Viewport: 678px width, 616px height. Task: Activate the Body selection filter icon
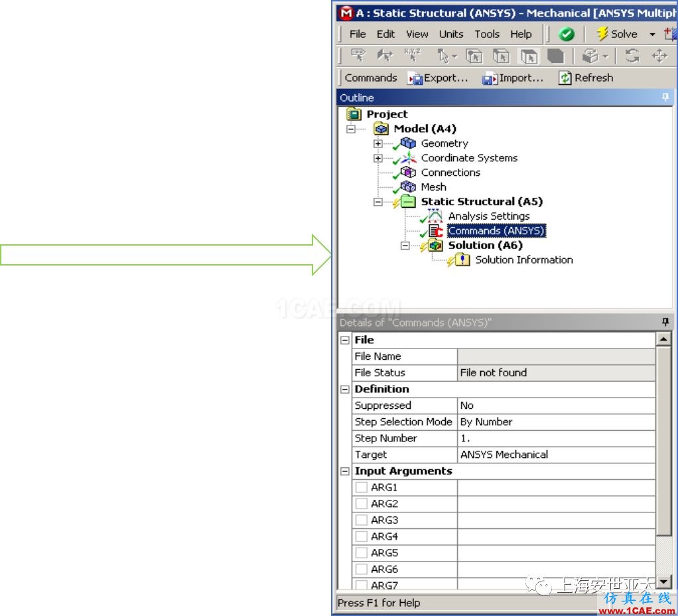(556, 56)
